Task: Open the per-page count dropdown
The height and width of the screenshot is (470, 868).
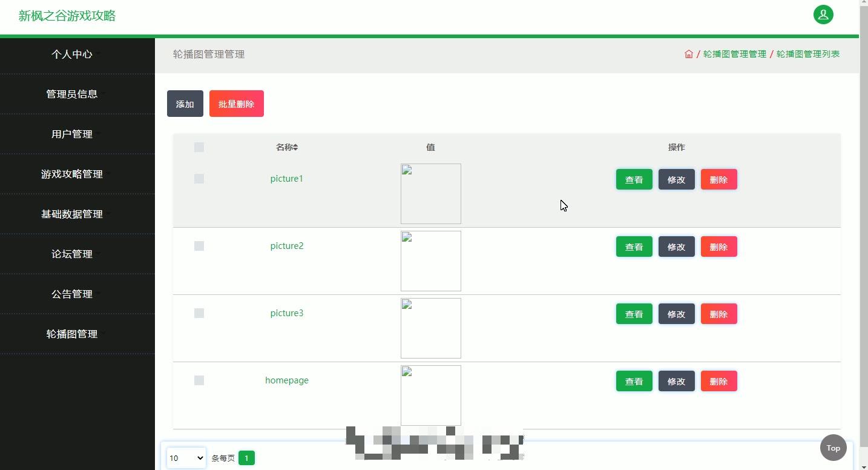Action: coord(186,458)
